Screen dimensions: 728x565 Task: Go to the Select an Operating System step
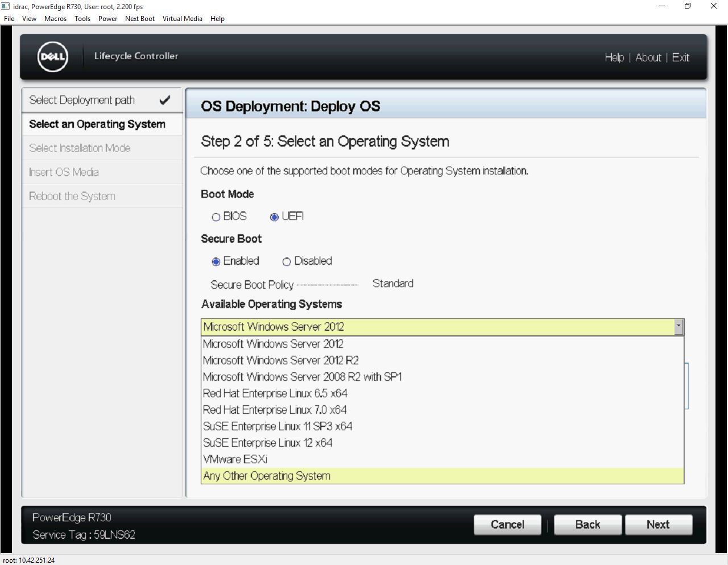[102, 124]
